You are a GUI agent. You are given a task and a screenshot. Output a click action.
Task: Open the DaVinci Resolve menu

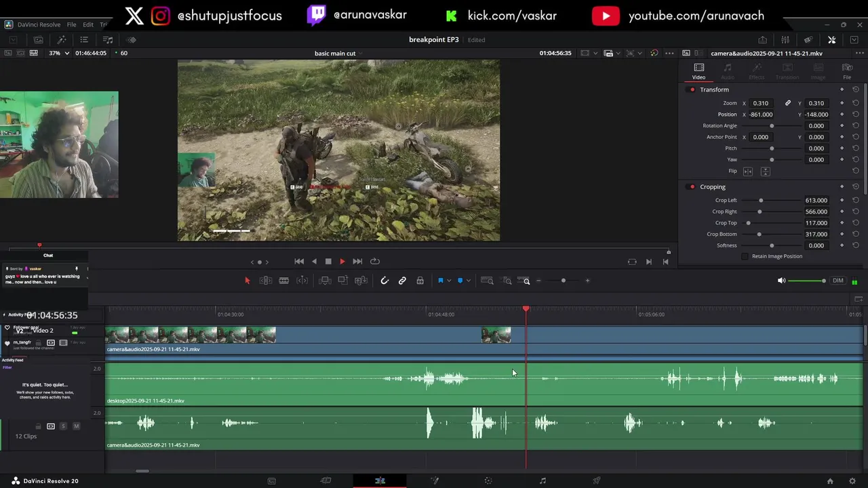tap(37, 24)
